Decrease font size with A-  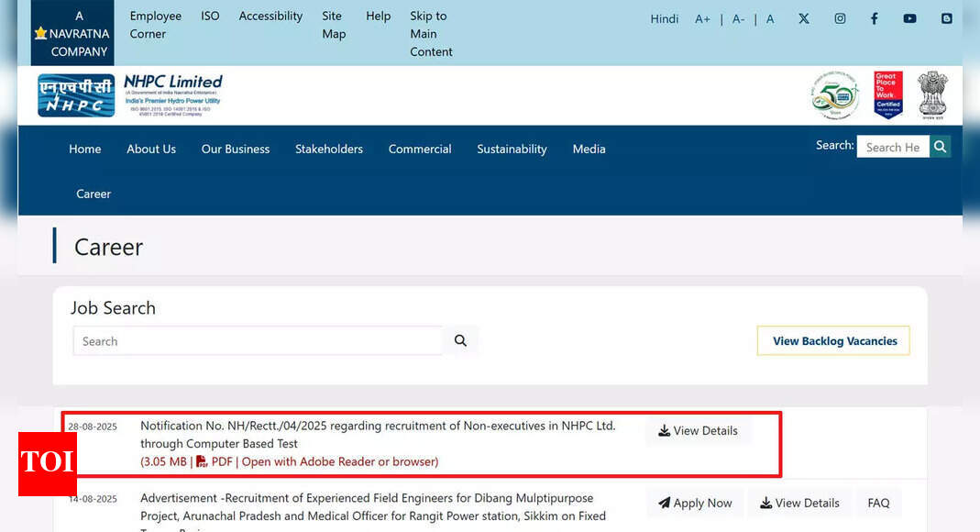(738, 18)
